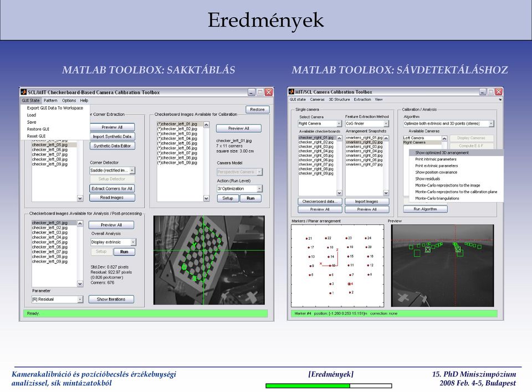532x392 pixels.
Task: Click the Checkerboard data... button
Action: click(x=320, y=202)
